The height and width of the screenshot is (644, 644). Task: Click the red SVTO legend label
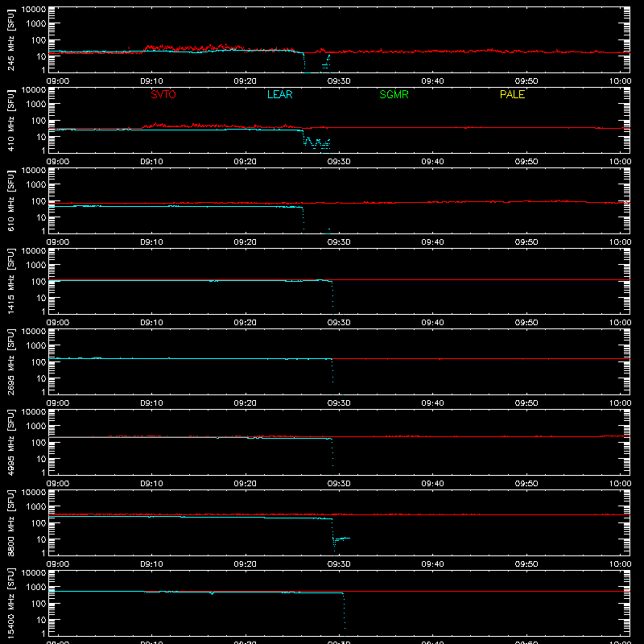(x=163, y=94)
